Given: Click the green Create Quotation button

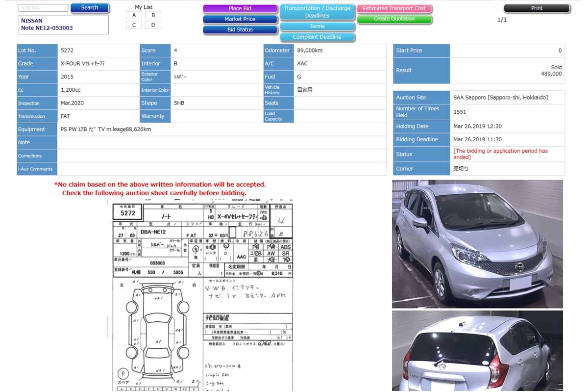Looking at the screenshot, I should click(x=394, y=19).
